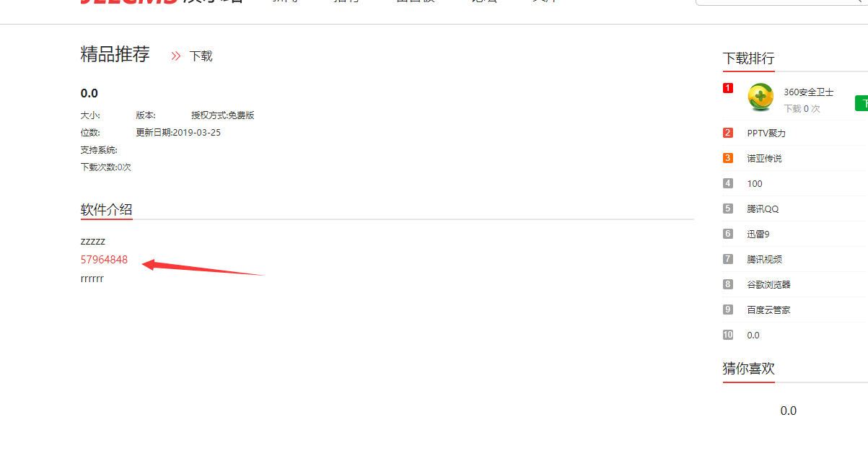868x456 pixels.
Task: Select PPTV聚力 from download ranking
Action: pyautogui.click(x=766, y=133)
